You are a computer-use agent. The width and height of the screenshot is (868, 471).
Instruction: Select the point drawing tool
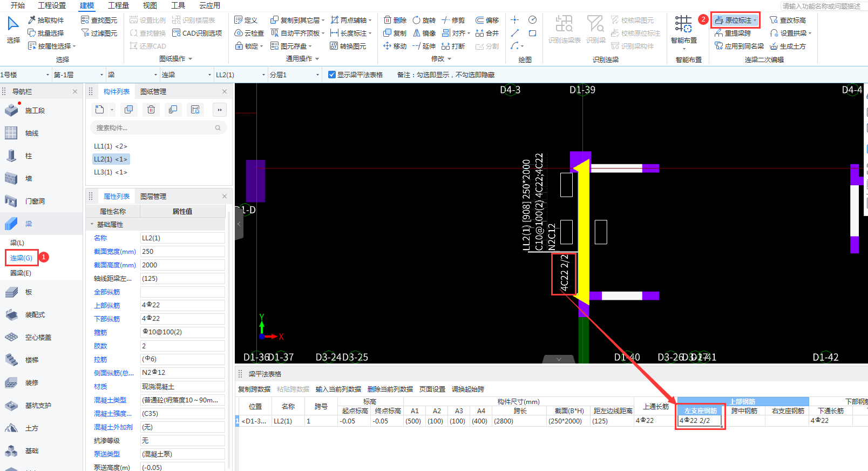(x=515, y=20)
